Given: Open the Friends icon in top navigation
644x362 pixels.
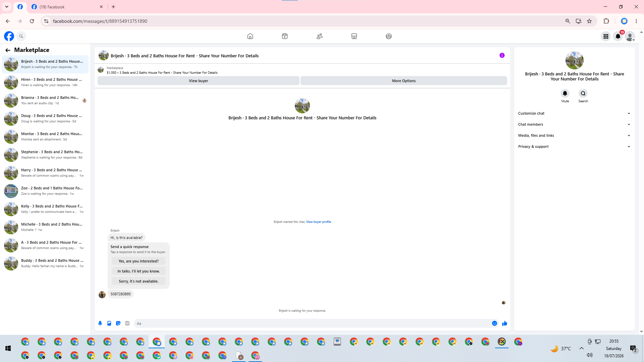Looking at the screenshot, I should point(320,36).
